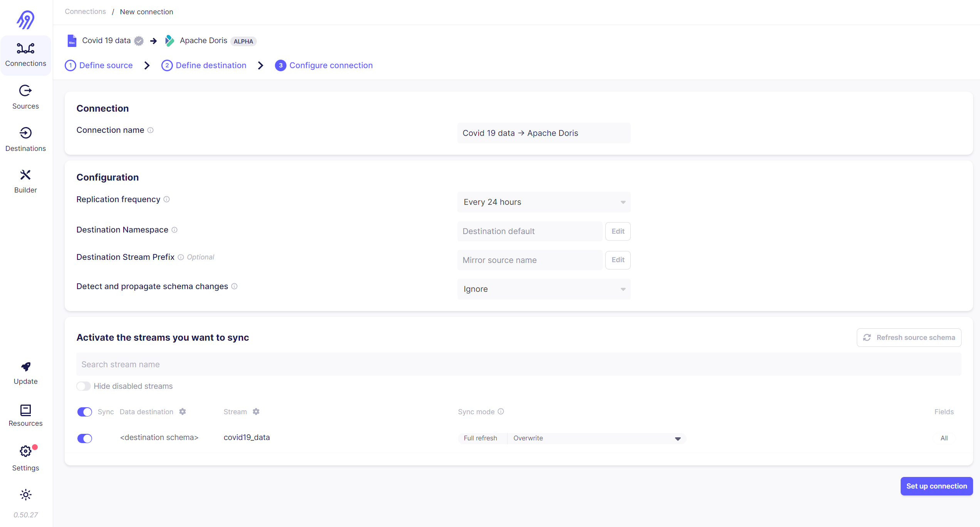Expand schema changes Ignore dropdown
The height and width of the screenshot is (527, 980).
tap(543, 289)
